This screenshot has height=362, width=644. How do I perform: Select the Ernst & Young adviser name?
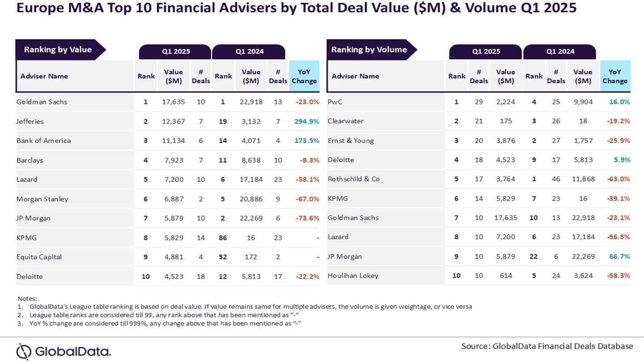tap(350, 140)
